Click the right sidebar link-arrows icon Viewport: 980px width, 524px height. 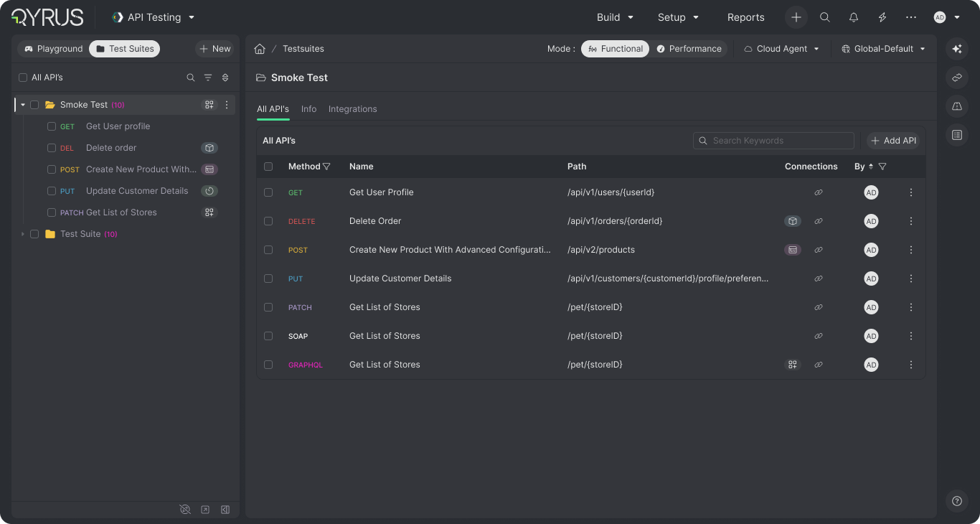[x=957, y=78]
